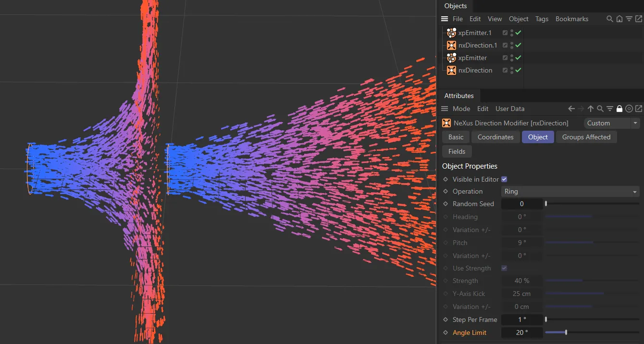Switch to the Coordinates tab
This screenshot has height=344, width=644.
(x=495, y=137)
